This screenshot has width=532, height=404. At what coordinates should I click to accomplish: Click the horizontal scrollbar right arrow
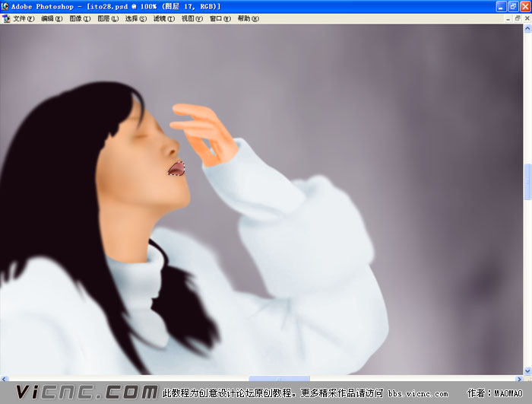[519, 379]
